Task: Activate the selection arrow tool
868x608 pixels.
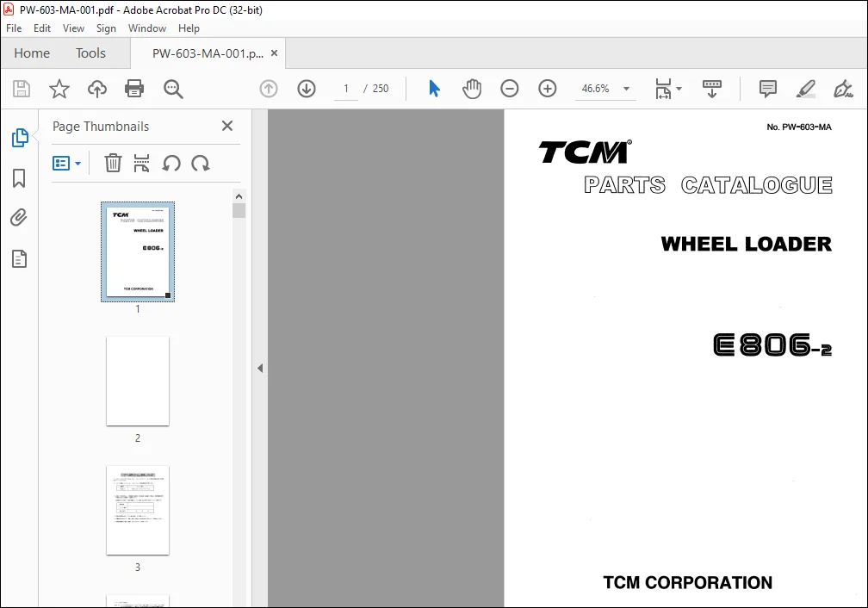Action: click(435, 89)
